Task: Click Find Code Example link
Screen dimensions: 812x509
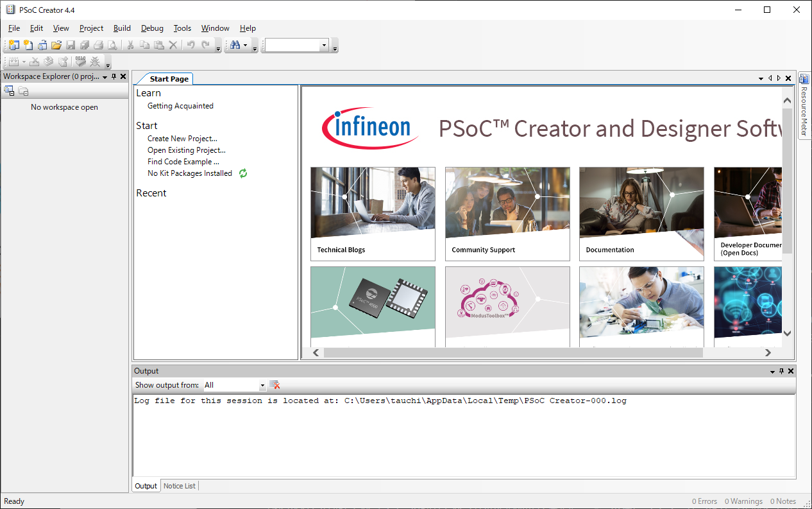Action: point(183,162)
